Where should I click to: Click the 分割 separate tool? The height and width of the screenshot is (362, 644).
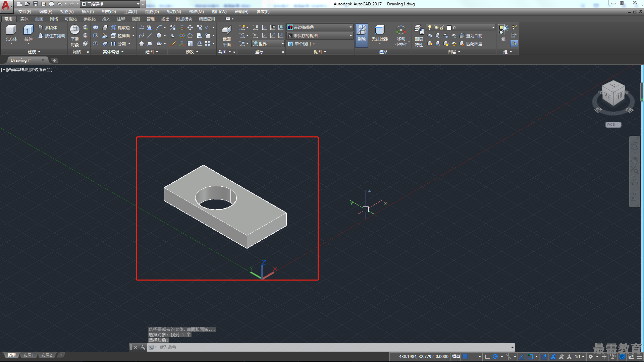click(x=119, y=44)
